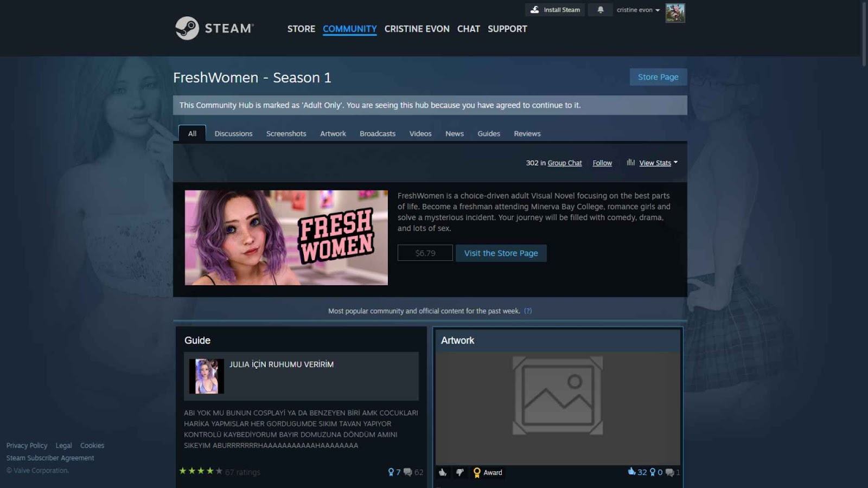Click the artwork's 32 likes count icon
Screen dimensions: 868x488
(x=631, y=472)
